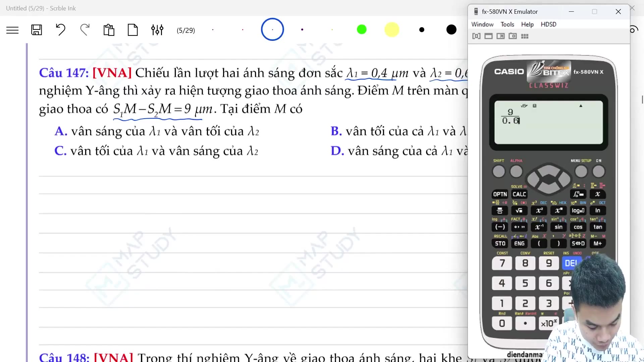Viewport: 644px width, 362px height.
Task: Undo the last ink stroke
Action: [60, 30]
